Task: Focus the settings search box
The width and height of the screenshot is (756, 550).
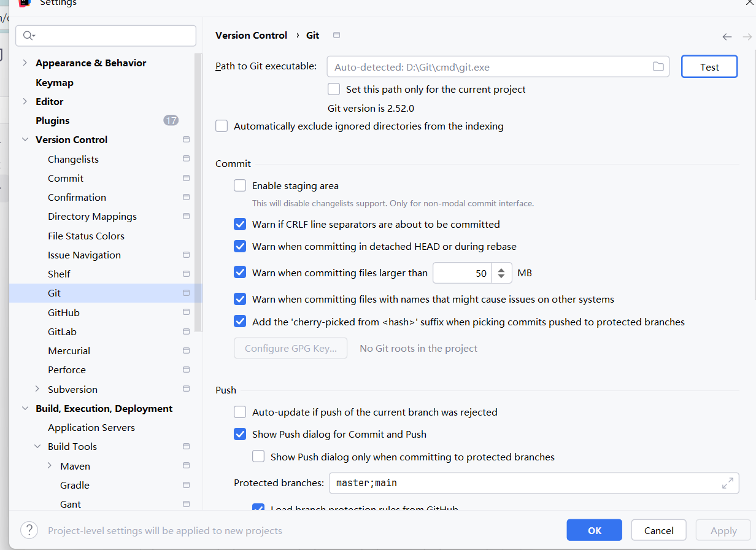Action: point(106,36)
